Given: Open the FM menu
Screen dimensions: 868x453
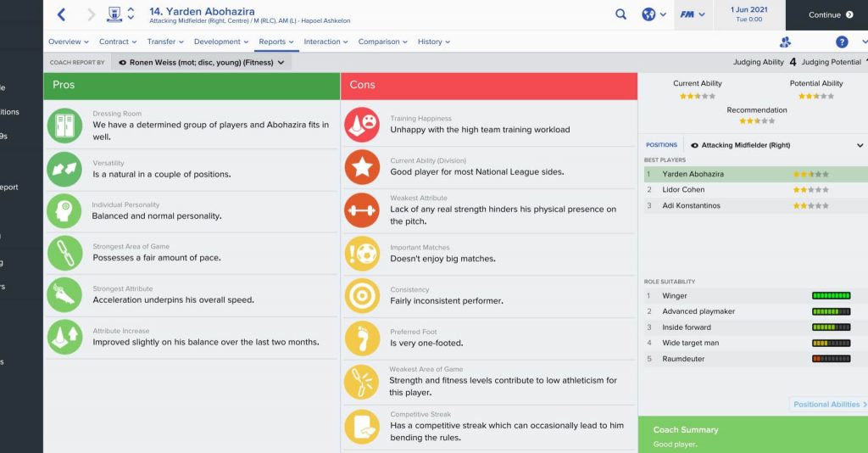Looking at the screenshot, I should 692,14.
